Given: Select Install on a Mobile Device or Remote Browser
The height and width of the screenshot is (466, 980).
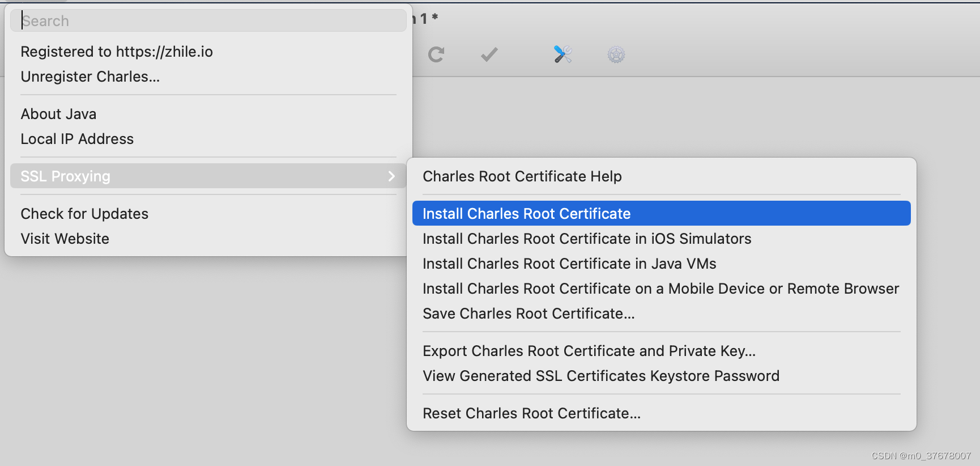Looking at the screenshot, I should [x=662, y=289].
